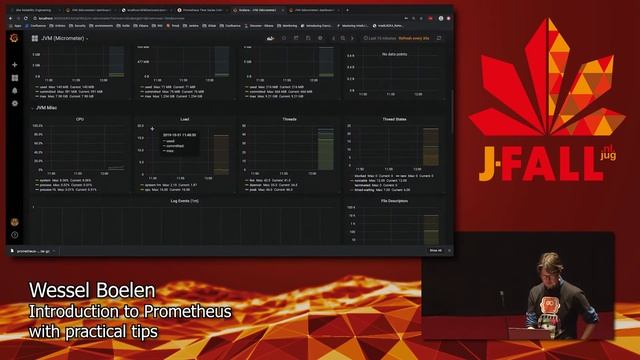Viewport: 640px width, 360px height.
Task: Click the browser reload button
Action: click(26, 18)
